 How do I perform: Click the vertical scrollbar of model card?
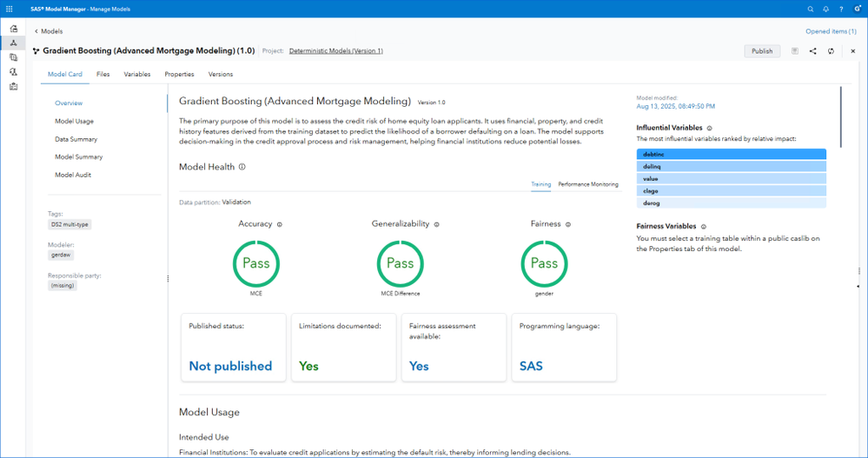pos(841,116)
